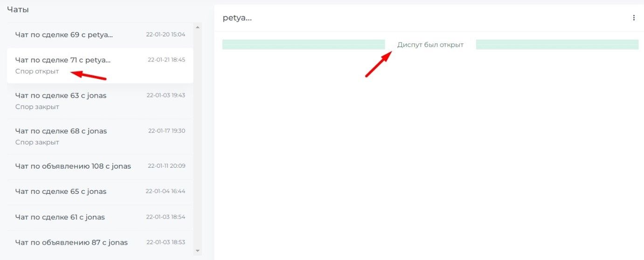The width and height of the screenshot is (644, 260).
Task: Open chat for deal 68 with jonas
Action: click(x=100, y=137)
